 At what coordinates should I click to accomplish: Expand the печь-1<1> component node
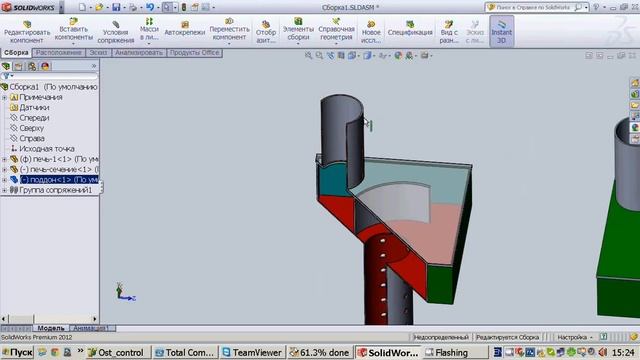(4, 159)
